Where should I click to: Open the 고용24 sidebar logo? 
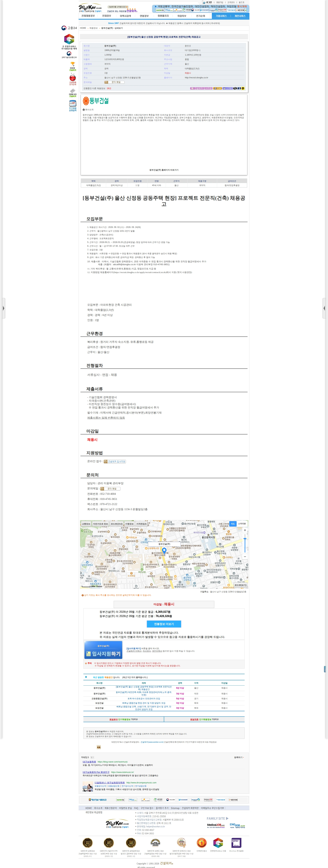click(x=69, y=28)
